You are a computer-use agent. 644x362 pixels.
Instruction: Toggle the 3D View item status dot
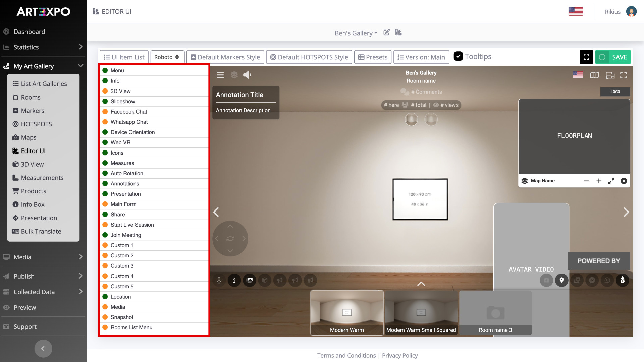click(105, 91)
